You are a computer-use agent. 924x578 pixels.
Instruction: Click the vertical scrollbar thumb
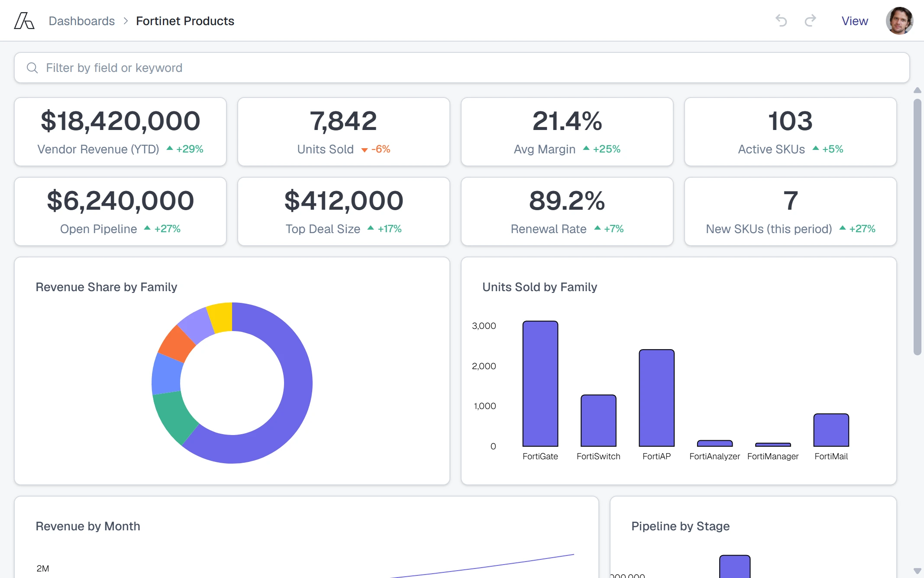pyautogui.click(x=917, y=227)
